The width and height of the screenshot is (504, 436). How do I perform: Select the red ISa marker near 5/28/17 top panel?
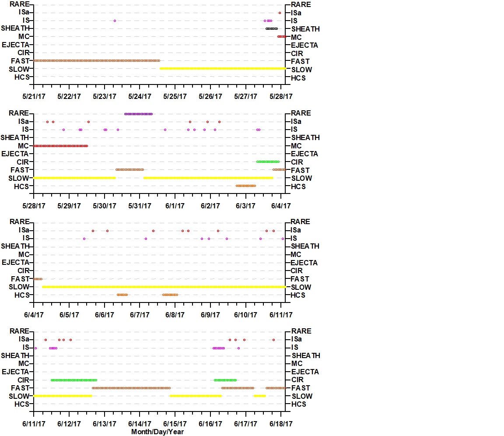click(x=280, y=13)
